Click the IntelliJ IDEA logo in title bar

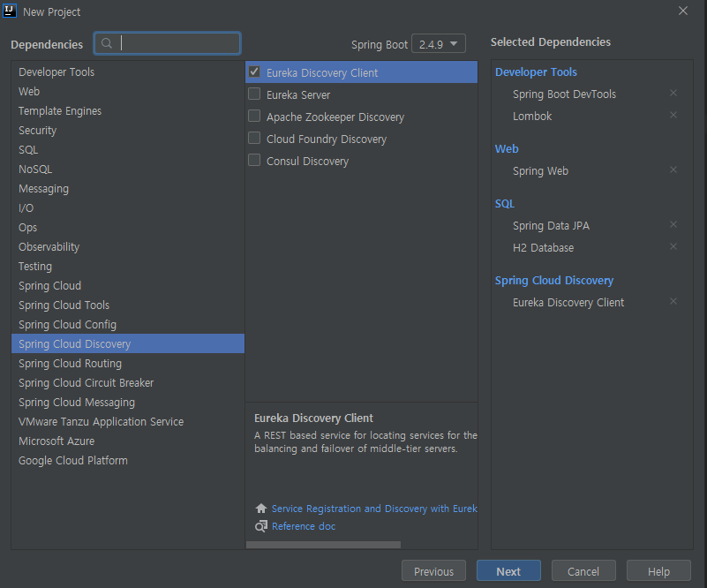(10, 11)
